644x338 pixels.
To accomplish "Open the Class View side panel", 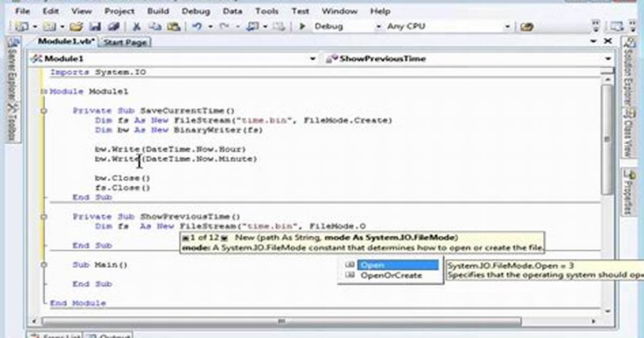I will (x=629, y=133).
